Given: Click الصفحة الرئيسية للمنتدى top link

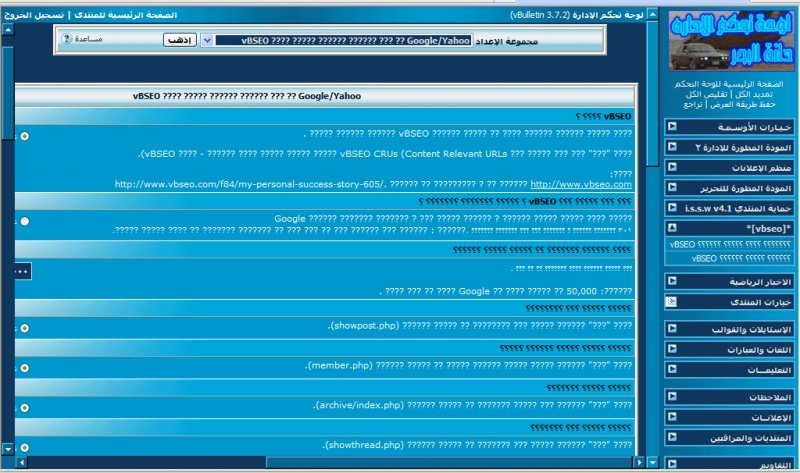Looking at the screenshot, I should 126,16.
